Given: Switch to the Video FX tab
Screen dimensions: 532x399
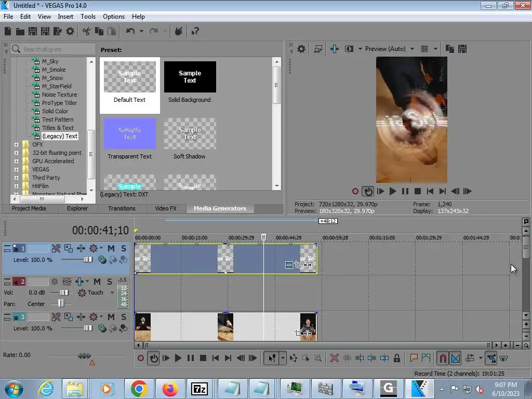Looking at the screenshot, I should tap(166, 208).
